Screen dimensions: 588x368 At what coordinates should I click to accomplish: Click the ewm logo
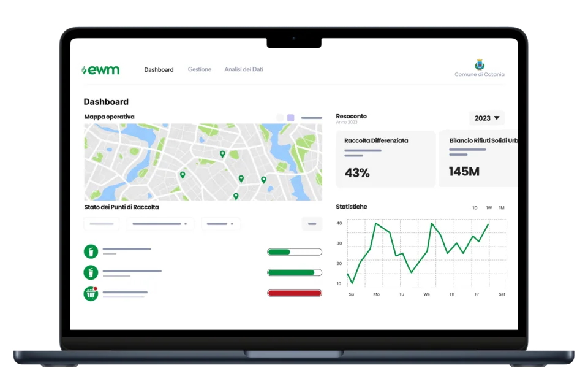pos(100,70)
